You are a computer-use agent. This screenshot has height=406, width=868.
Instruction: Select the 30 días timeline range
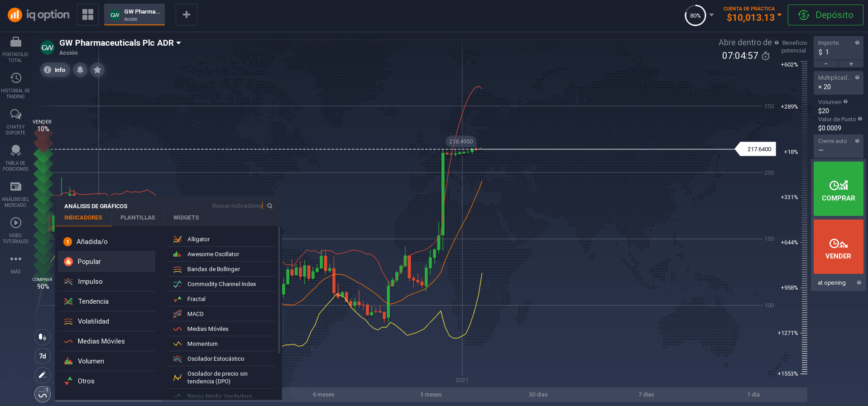pyautogui.click(x=538, y=395)
